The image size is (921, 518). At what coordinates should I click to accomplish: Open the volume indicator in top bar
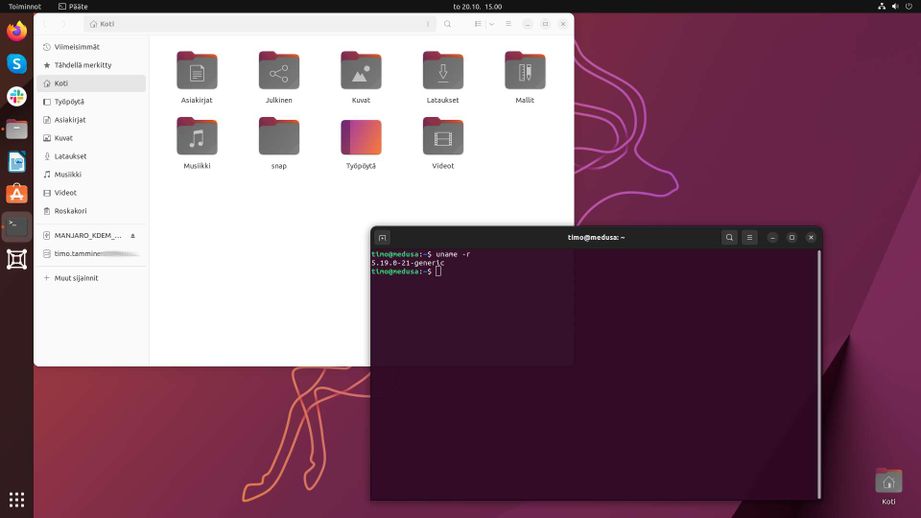click(x=895, y=6)
